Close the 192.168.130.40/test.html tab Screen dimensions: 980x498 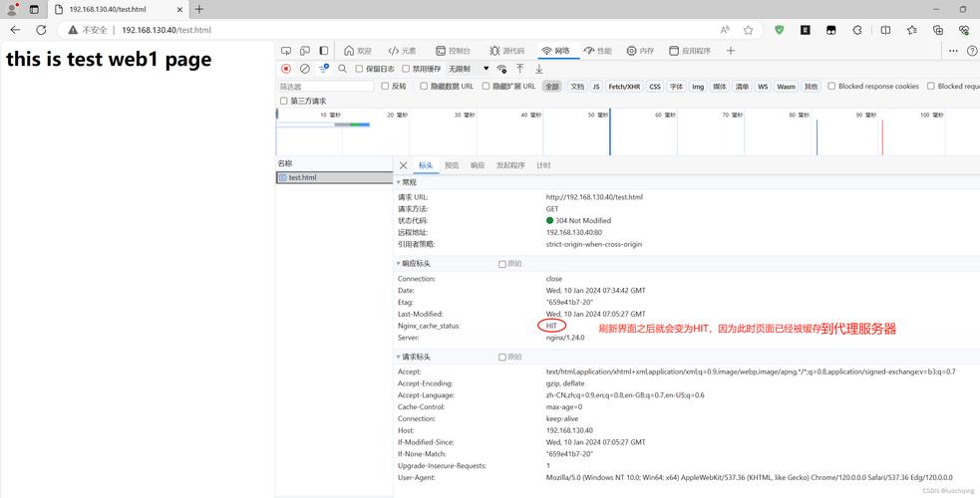[x=179, y=9]
